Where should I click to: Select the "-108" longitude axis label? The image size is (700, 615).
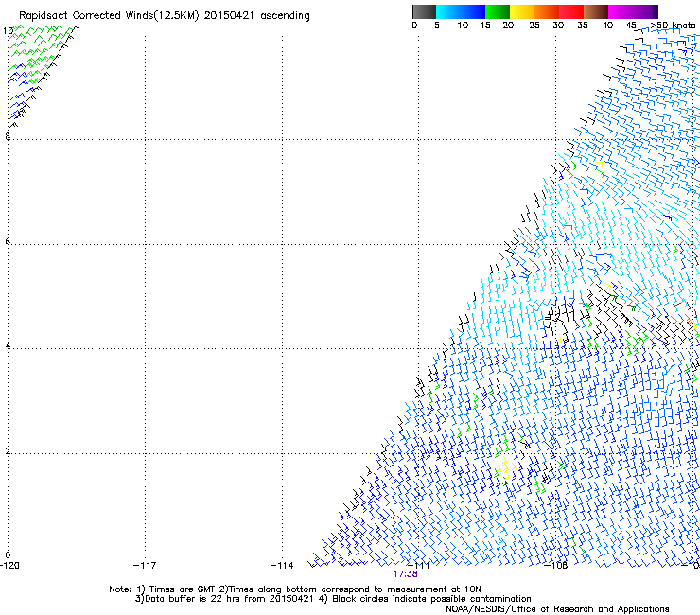coord(556,566)
